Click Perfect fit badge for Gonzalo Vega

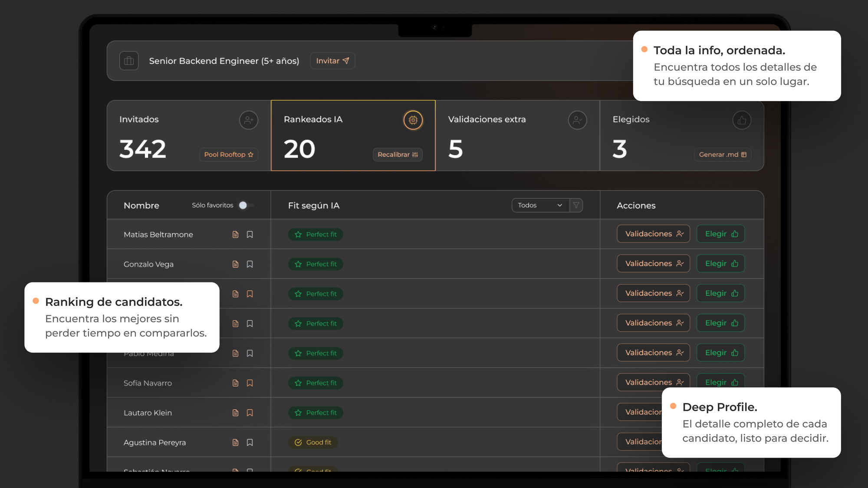coord(316,264)
